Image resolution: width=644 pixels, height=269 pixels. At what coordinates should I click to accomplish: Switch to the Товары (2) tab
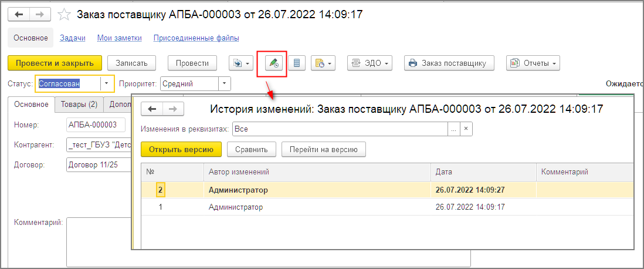point(79,104)
